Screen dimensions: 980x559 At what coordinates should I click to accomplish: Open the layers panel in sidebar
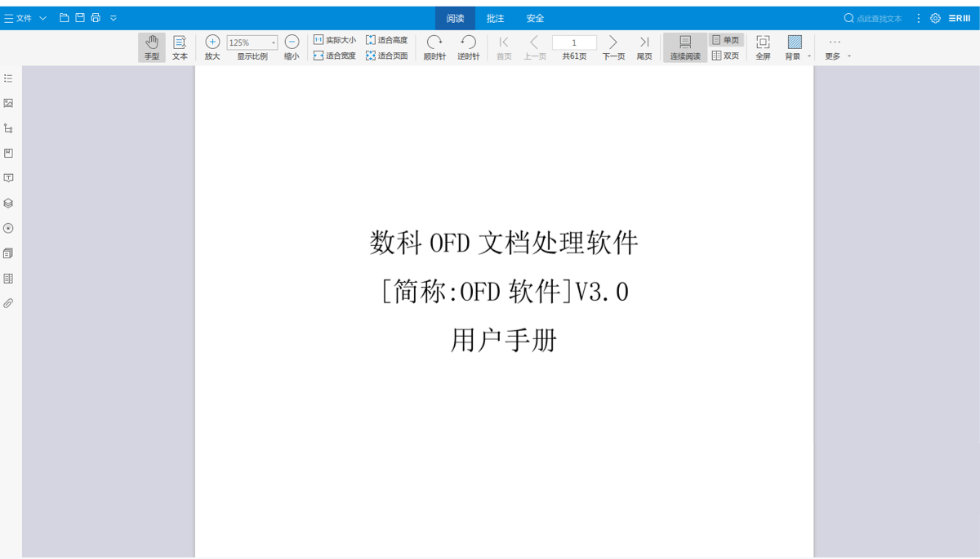click(x=8, y=203)
